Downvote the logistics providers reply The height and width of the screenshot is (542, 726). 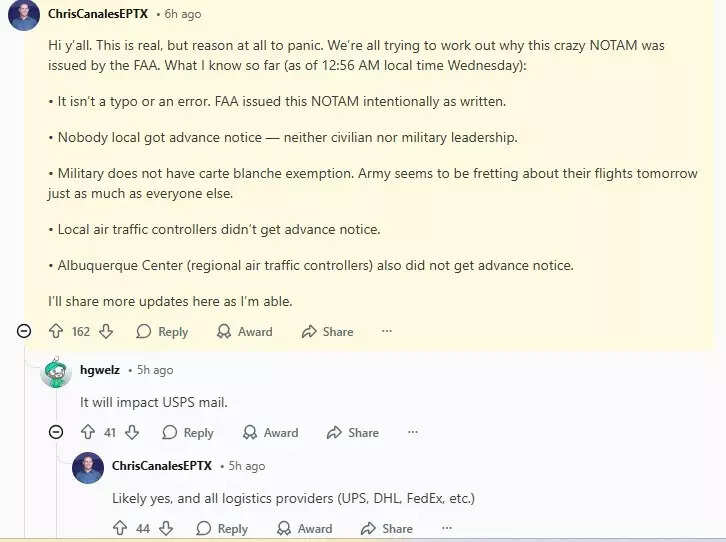pyautogui.click(x=166, y=528)
